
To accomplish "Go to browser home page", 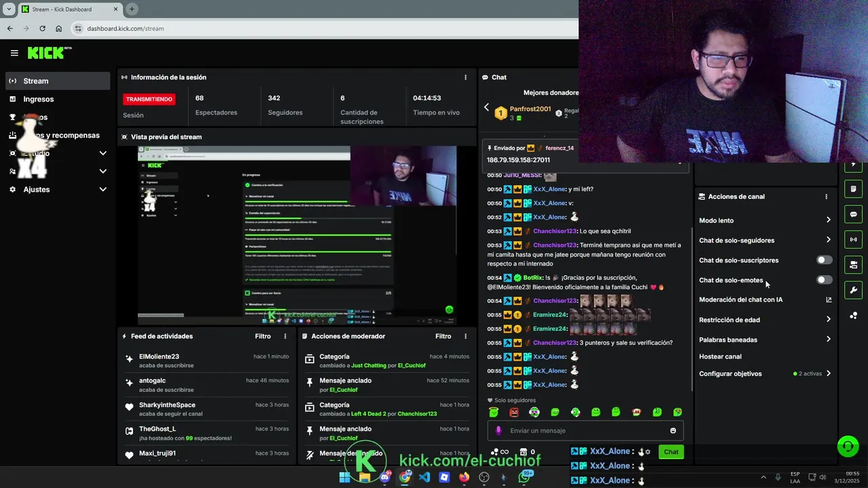I will (58, 28).
